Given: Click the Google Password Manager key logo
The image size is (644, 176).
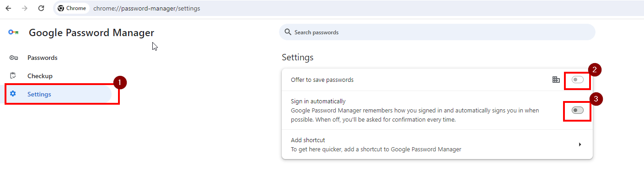Looking at the screenshot, I should pos(13,32).
